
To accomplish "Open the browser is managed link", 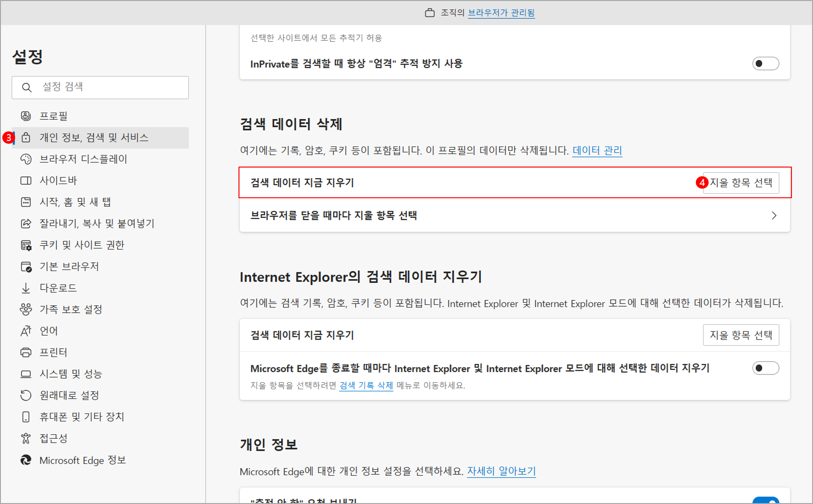I will coord(501,13).
